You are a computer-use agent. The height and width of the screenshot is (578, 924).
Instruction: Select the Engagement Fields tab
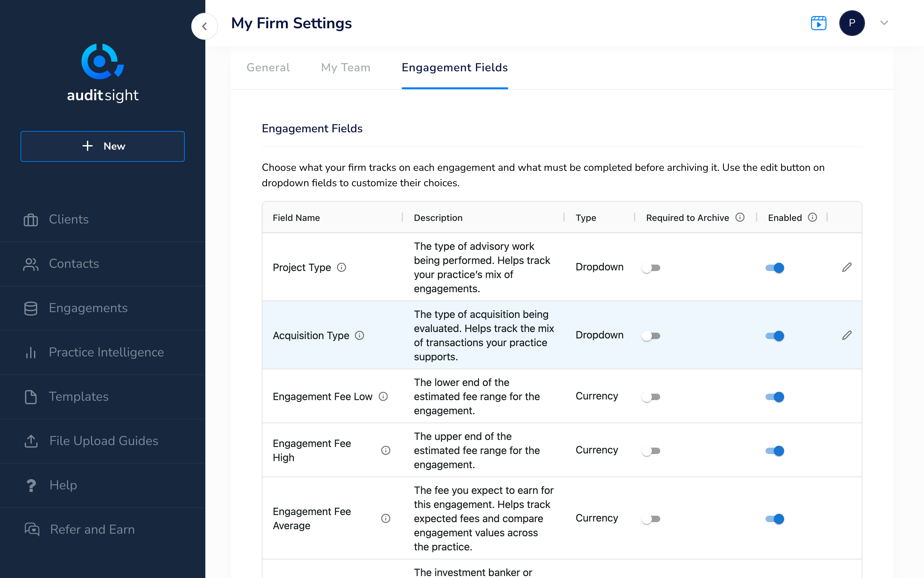454,68
